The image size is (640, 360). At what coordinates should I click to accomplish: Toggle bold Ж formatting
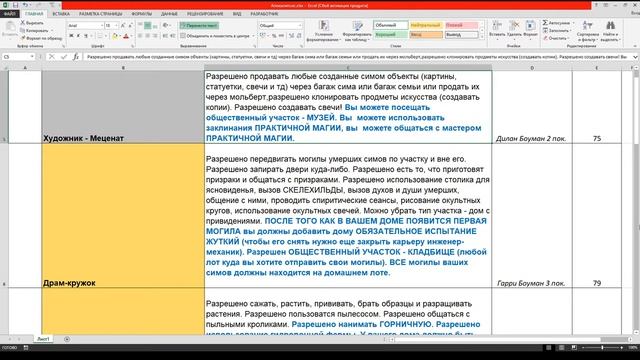(71, 36)
